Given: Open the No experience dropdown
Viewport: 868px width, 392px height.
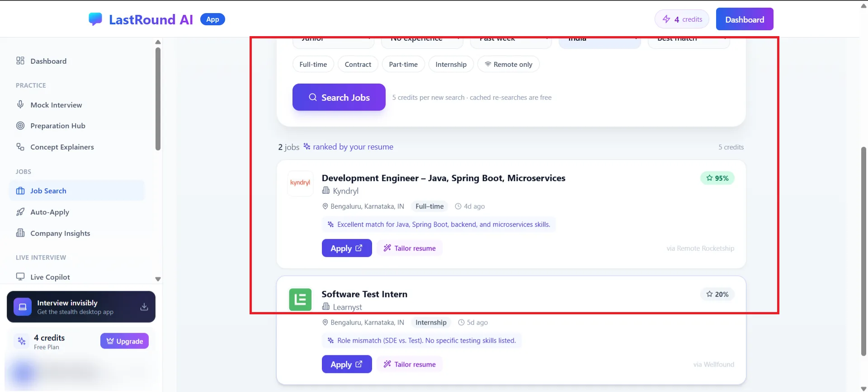Looking at the screenshot, I should click(x=422, y=42).
